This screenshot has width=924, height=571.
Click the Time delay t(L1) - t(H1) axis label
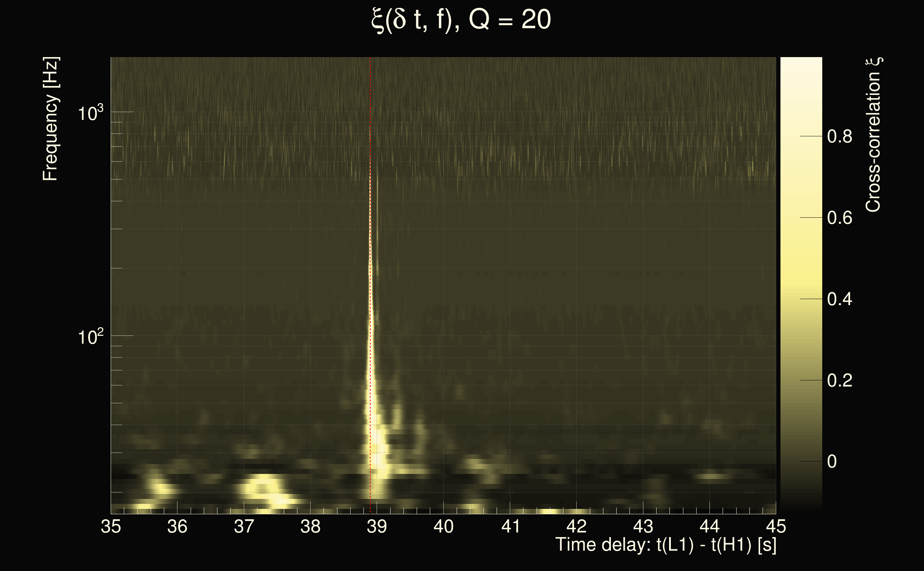click(x=666, y=545)
